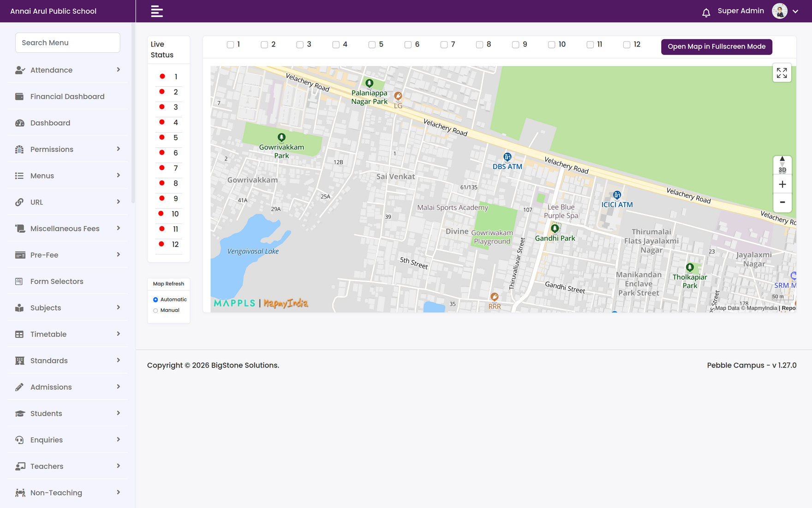
Task: Open the notifications bell
Action: [706, 12]
